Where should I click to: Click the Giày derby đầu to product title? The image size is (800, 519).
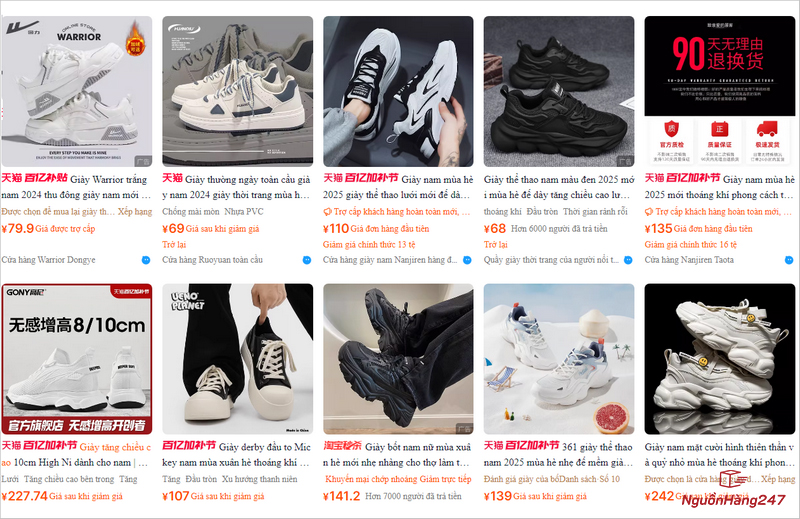tap(236, 455)
